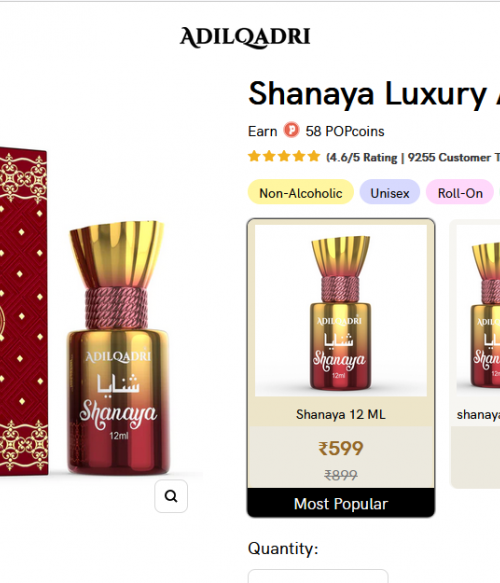Click the Quantity input box

(318, 576)
